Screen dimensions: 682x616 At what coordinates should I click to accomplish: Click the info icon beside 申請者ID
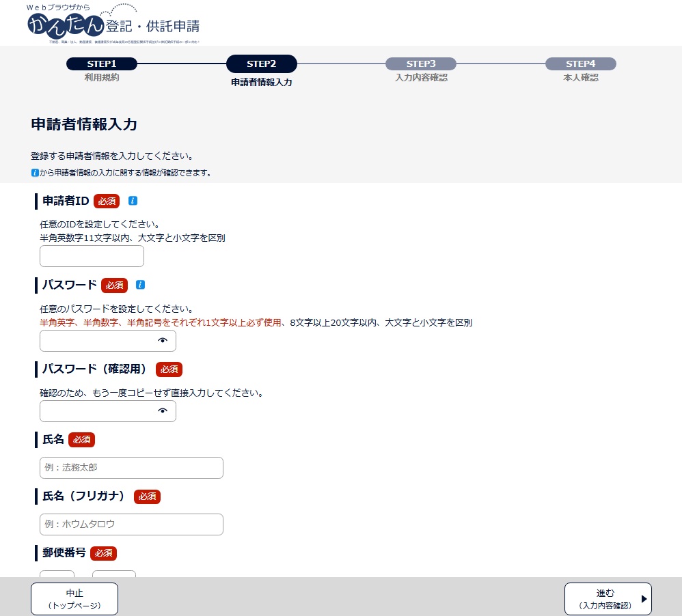(133, 201)
